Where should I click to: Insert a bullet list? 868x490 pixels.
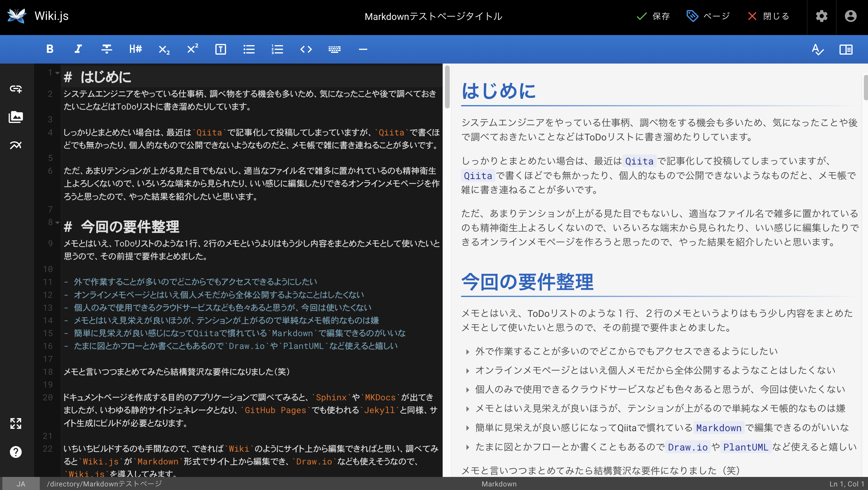click(249, 49)
